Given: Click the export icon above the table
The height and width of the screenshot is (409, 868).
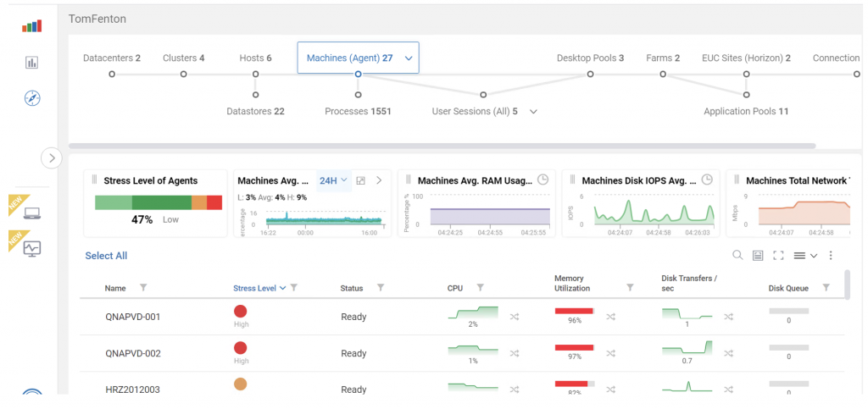Looking at the screenshot, I should 758,255.
